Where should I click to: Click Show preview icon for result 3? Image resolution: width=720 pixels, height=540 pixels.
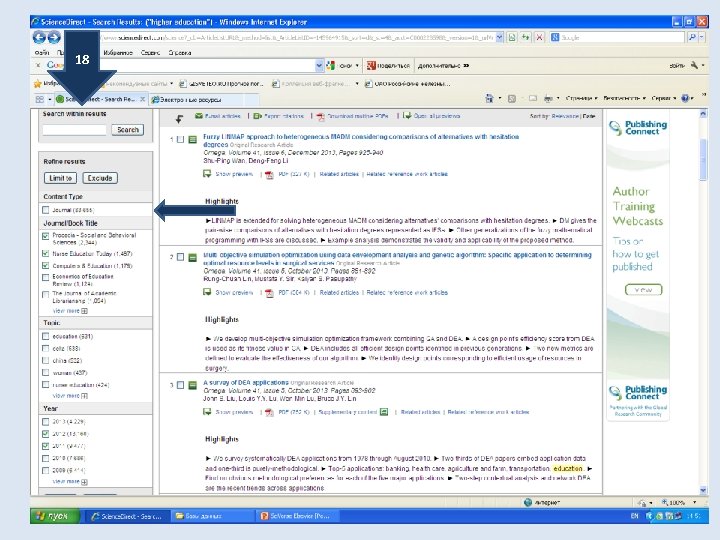point(207,411)
